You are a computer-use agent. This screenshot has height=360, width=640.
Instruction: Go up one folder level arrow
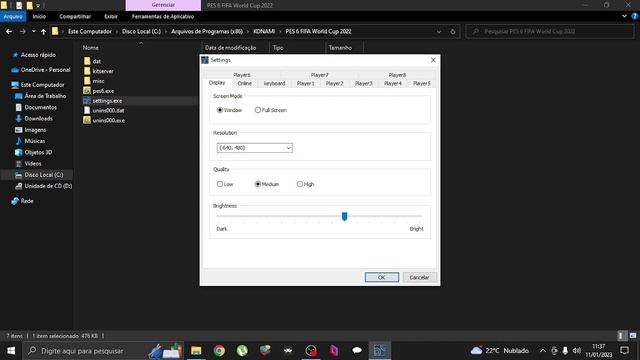coord(43,31)
